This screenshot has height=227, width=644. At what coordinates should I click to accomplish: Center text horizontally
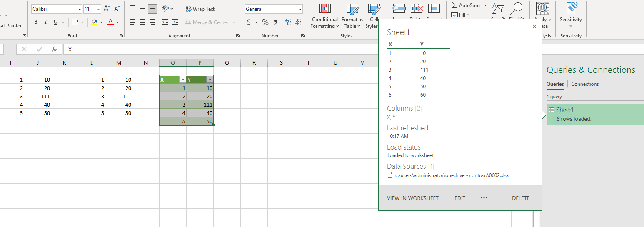point(142,22)
